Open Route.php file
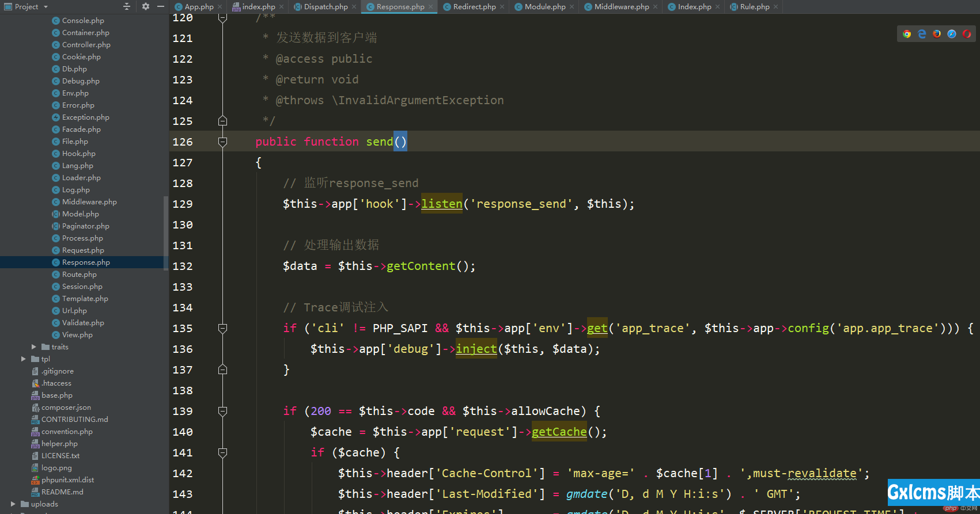980x514 pixels. point(80,275)
